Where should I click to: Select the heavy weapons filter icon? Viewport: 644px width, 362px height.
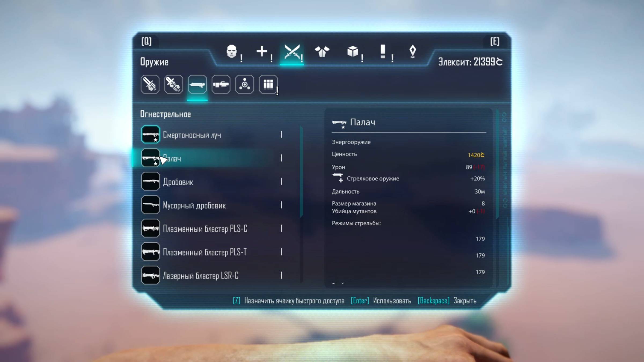click(221, 84)
